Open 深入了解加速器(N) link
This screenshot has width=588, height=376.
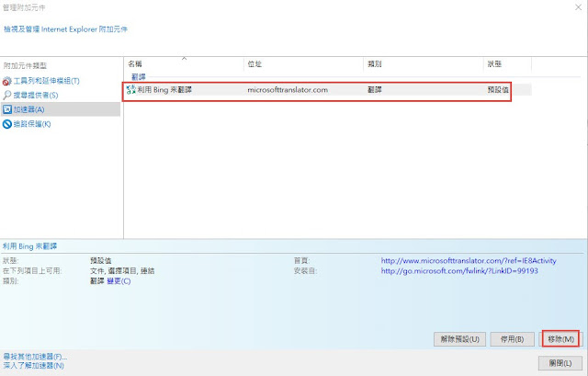click(33, 366)
